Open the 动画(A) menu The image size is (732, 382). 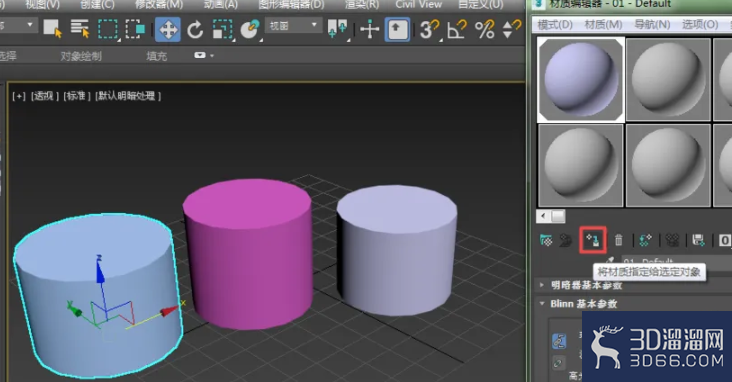tap(221, 5)
